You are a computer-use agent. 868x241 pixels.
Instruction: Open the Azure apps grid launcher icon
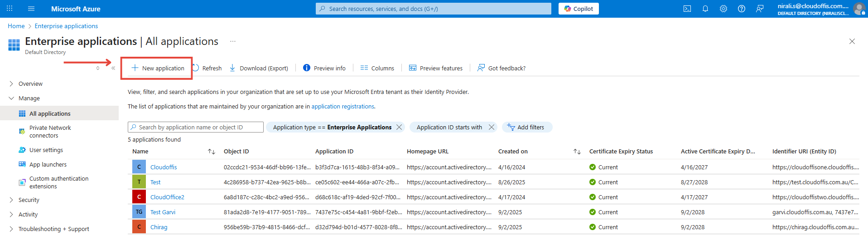coord(10,9)
